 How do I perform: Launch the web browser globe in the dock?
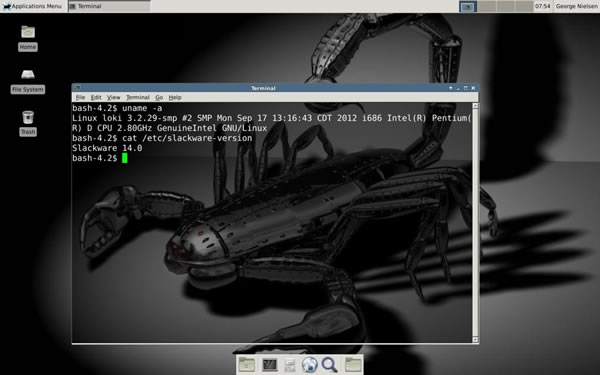(309, 364)
